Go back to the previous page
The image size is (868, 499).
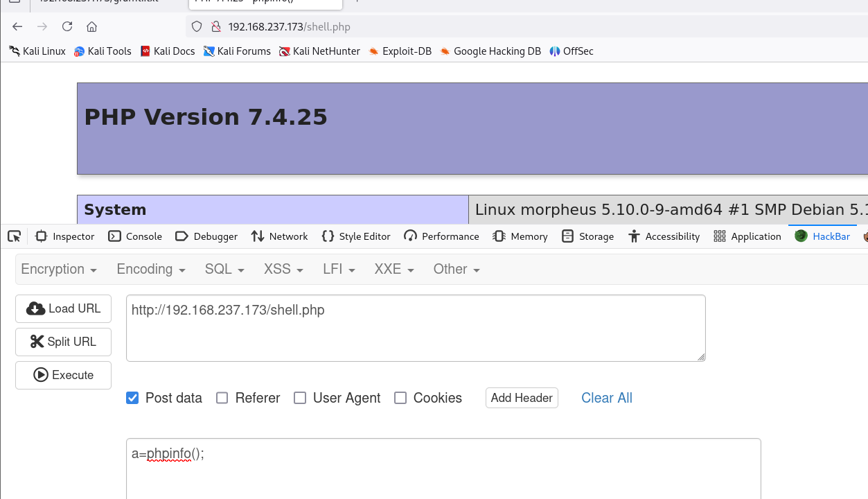point(17,26)
